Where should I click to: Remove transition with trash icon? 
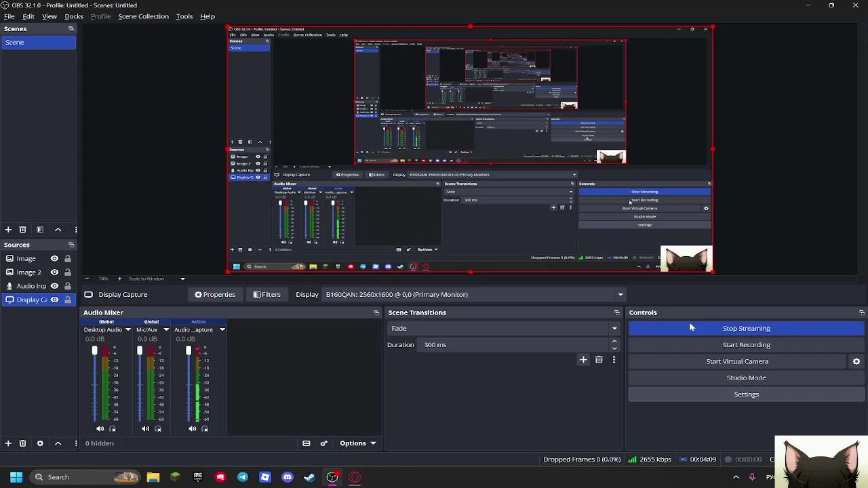click(599, 360)
